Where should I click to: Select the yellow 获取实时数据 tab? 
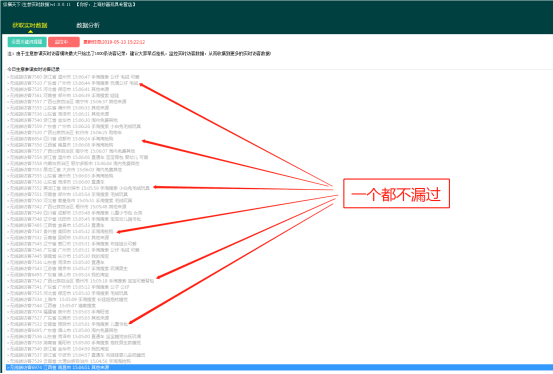[x=30, y=25]
